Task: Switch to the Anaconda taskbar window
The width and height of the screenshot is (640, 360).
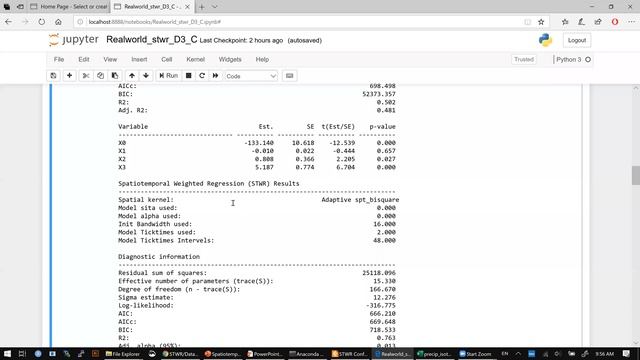Action: [306, 354]
